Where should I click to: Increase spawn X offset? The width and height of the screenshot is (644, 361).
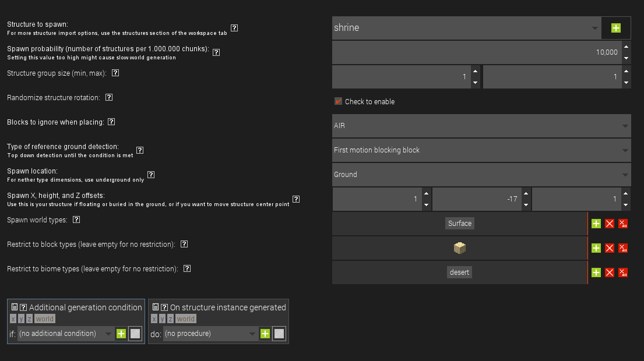(x=426, y=194)
